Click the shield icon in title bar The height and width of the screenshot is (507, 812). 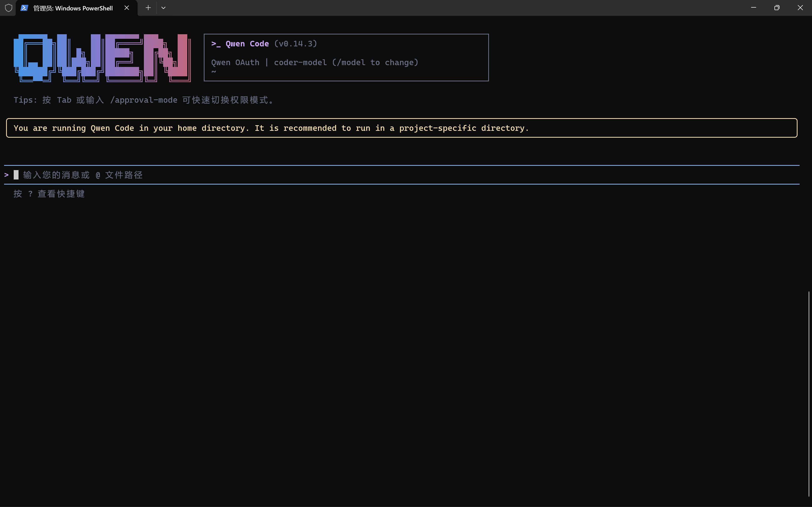point(9,8)
